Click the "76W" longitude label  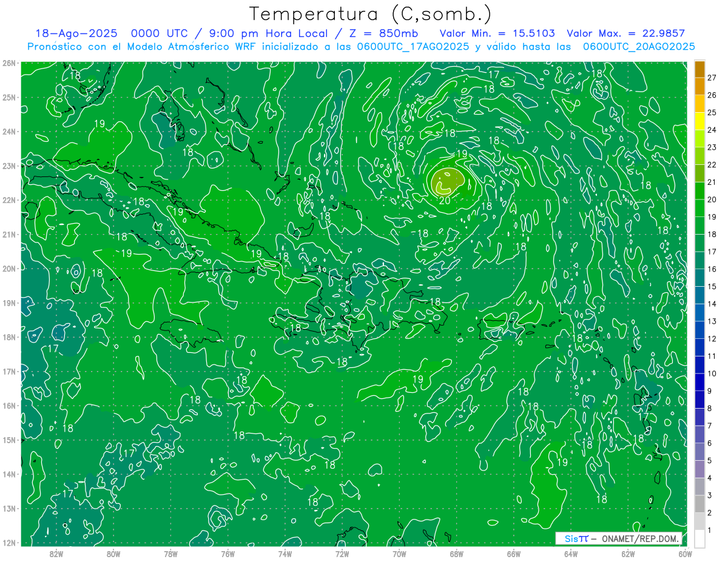click(227, 554)
